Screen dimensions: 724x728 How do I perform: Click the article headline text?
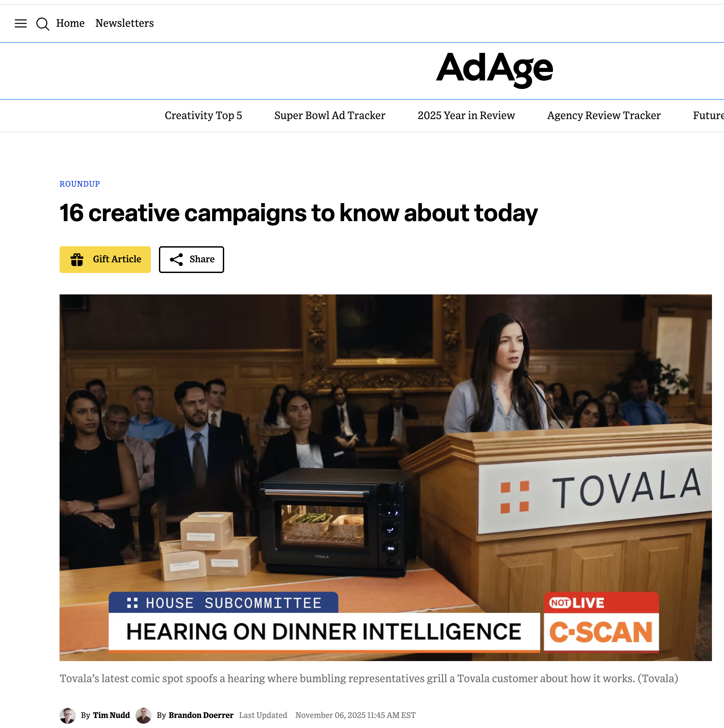pyautogui.click(x=298, y=213)
